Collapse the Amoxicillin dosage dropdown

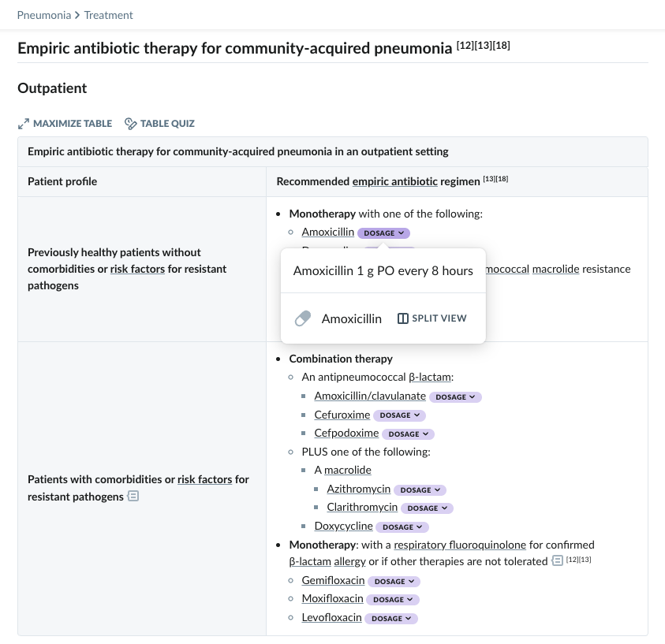coord(384,233)
